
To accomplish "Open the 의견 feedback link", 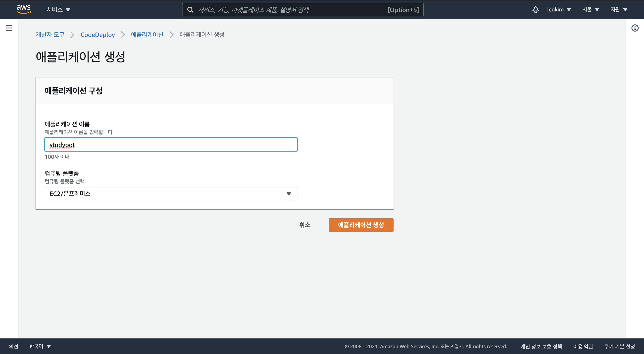I will pyautogui.click(x=13, y=346).
